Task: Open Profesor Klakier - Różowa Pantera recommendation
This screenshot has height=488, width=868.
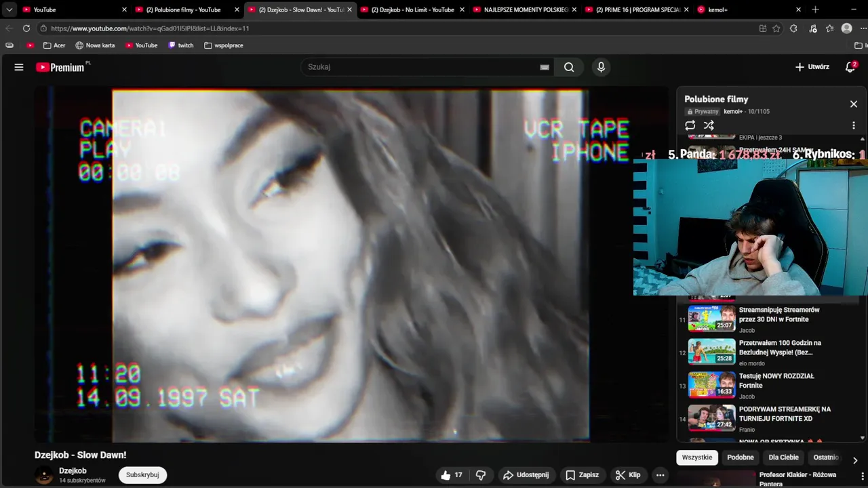Action: tap(797, 479)
